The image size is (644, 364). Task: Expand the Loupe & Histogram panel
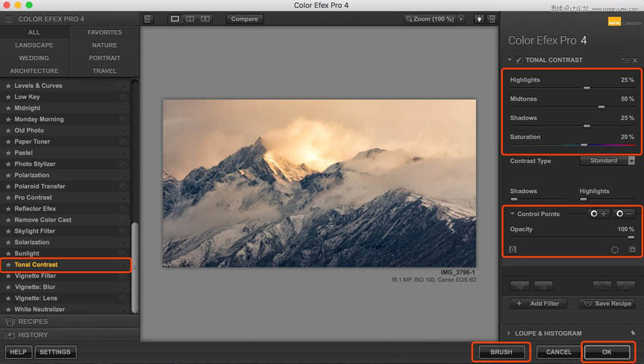tap(509, 333)
